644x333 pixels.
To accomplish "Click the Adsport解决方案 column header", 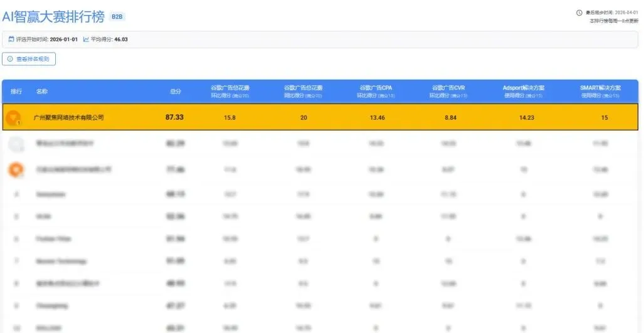I will 522,92.
